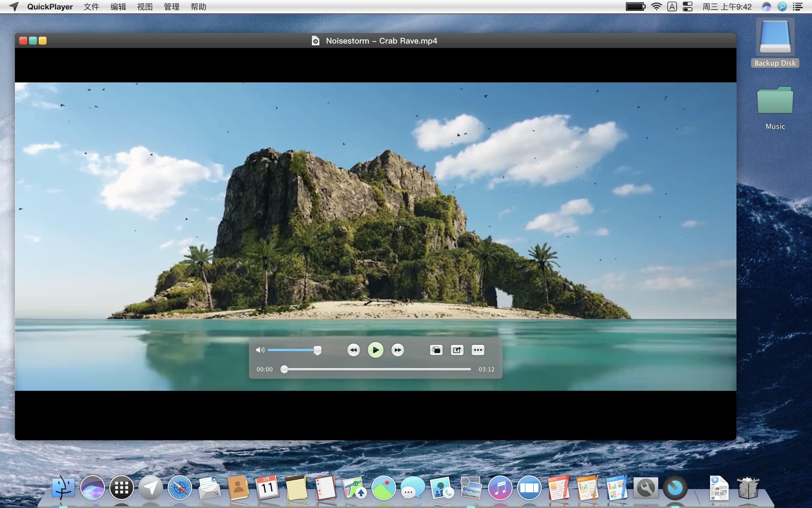Viewport: 812px width, 508px height.
Task: Open Reminders from the Dock
Action: (x=325, y=487)
